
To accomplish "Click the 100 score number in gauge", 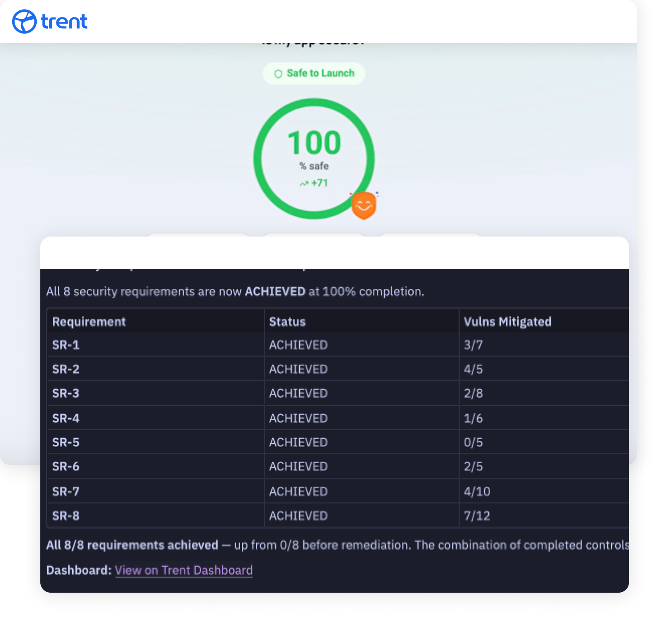I will tap(314, 143).
